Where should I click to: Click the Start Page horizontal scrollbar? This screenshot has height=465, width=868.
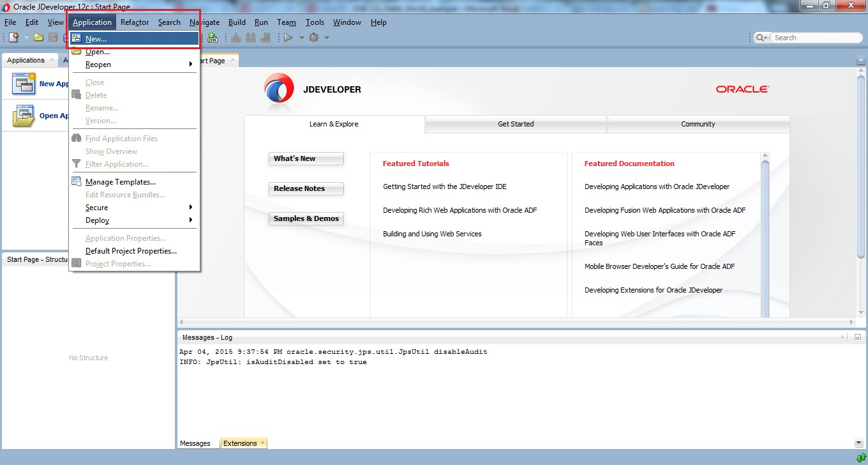pos(517,322)
